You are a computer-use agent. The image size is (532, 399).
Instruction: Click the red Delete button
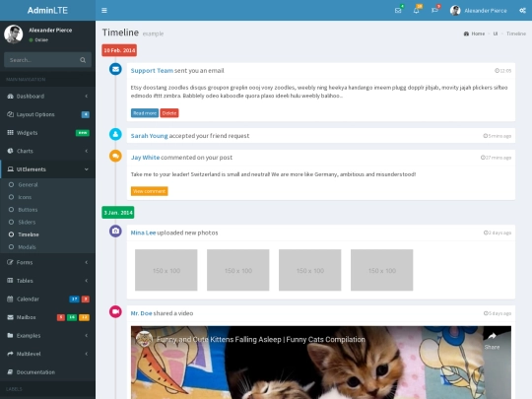click(169, 113)
